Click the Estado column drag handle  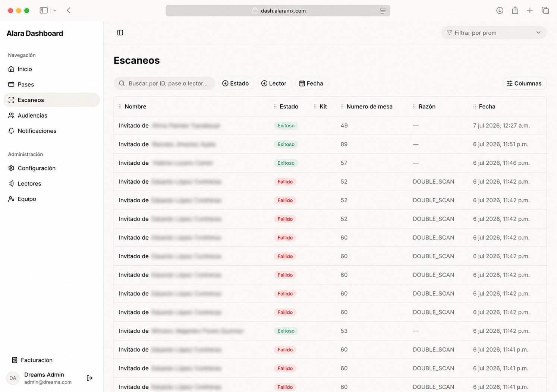coord(275,107)
